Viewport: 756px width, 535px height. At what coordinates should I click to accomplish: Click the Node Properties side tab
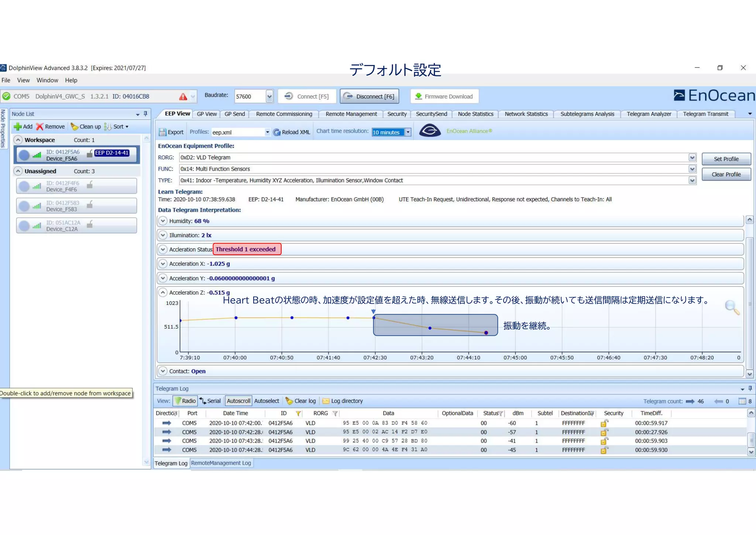pyautogui.click(x=3, y=128)
